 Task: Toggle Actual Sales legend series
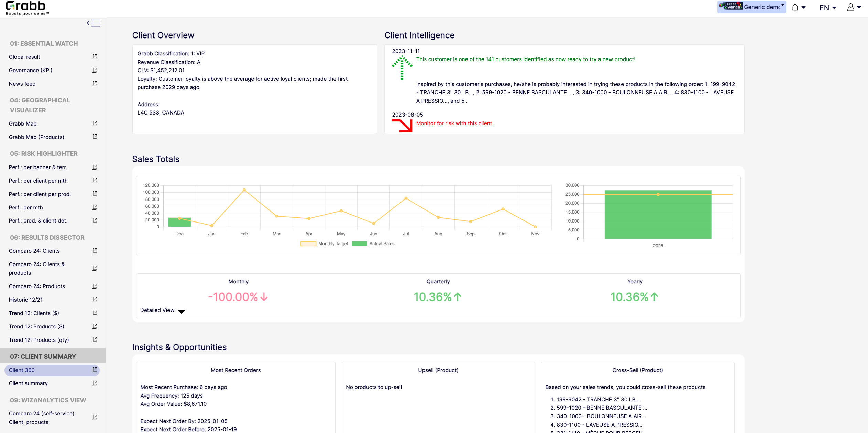click(x=373, y=243)
